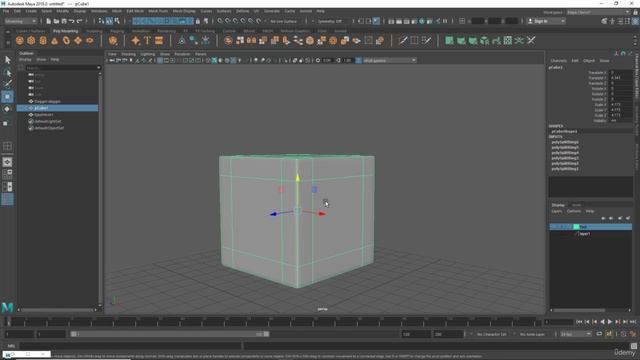Create a polygon cone from the shelf

pyautogui.click(x=54, y=40)
